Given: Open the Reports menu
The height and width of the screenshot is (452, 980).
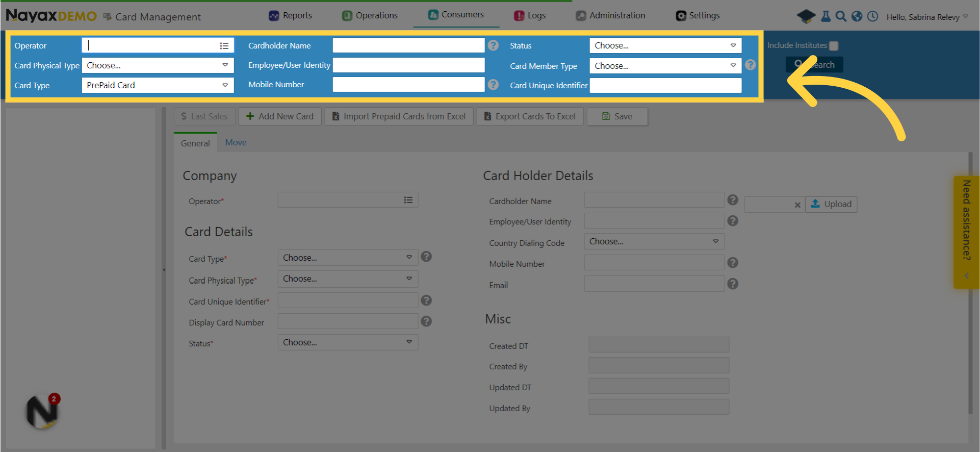Looking at the screenshot, I should (290, 15).
